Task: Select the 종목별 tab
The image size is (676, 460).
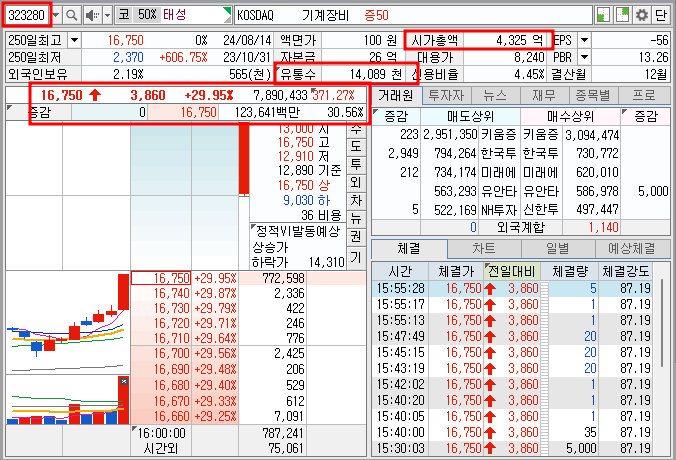Action: 593,95
